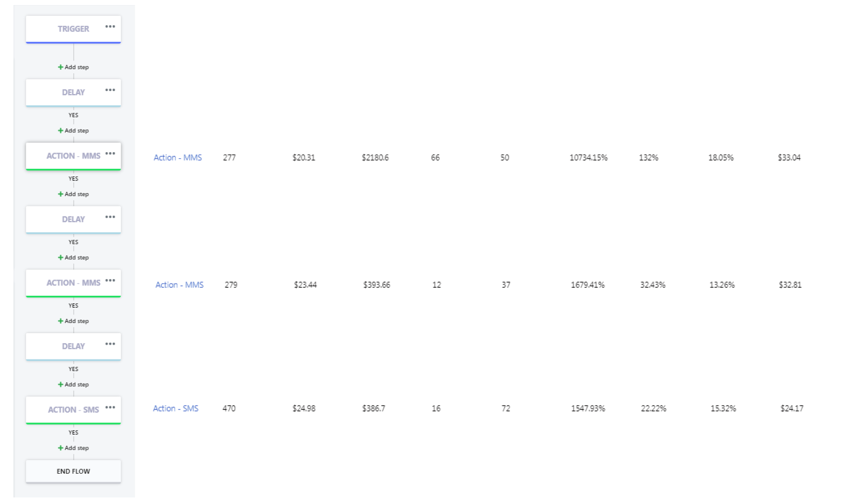The width and height of the screenshot is (849, 504).
Task: Open the ACTION - SMS step three-dot menu
Action: (110, 407)
